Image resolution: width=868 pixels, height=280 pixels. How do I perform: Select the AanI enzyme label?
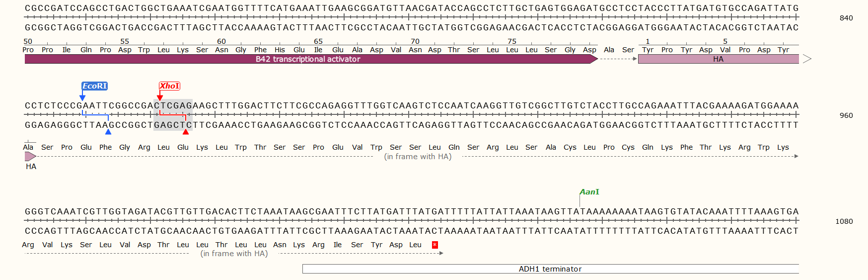click(x=589, y=192)
